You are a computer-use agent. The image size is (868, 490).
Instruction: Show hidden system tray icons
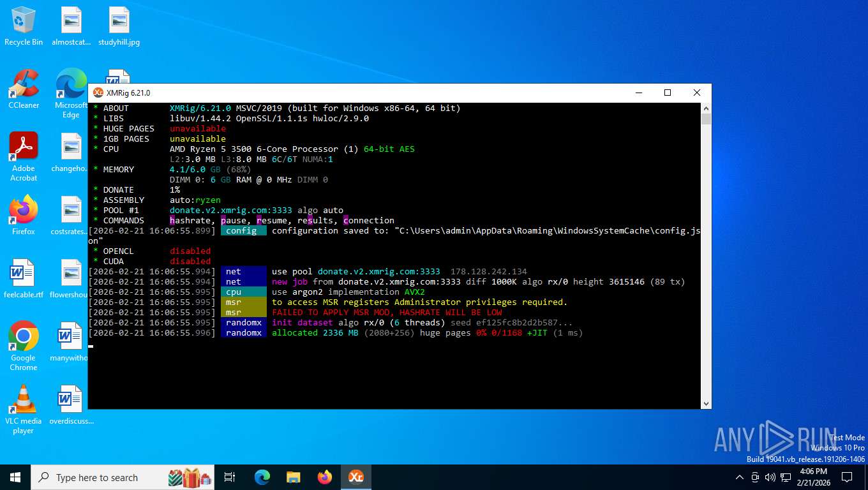pos(740,477)
